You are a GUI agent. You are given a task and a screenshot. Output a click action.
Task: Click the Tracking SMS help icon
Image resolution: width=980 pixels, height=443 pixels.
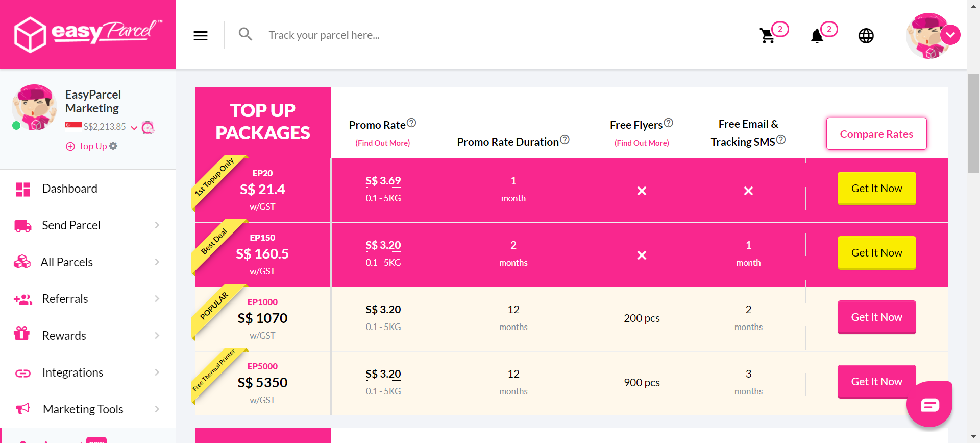point(781,139)
